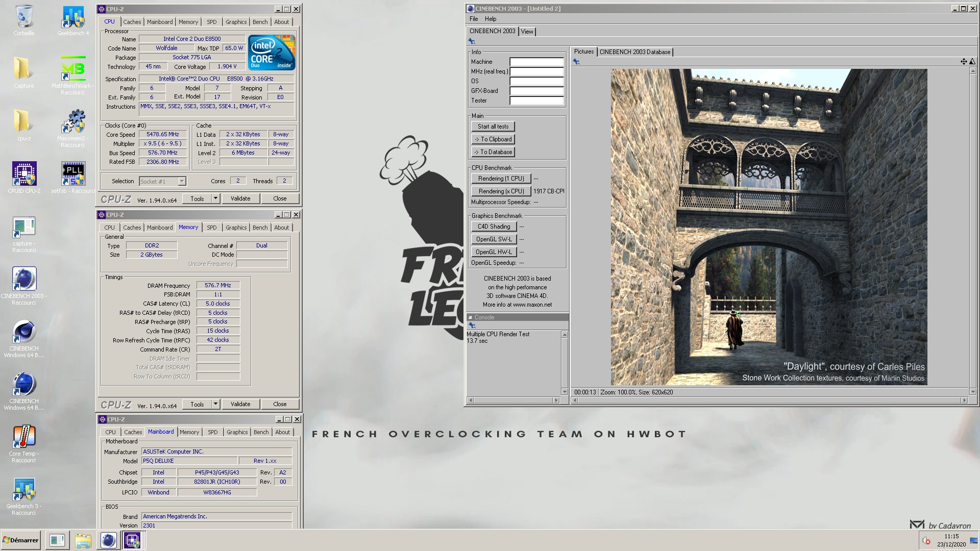Open the Socket #1 selection dropdown
This screenshot has width=980, height=551.
[x=182, y=181]
